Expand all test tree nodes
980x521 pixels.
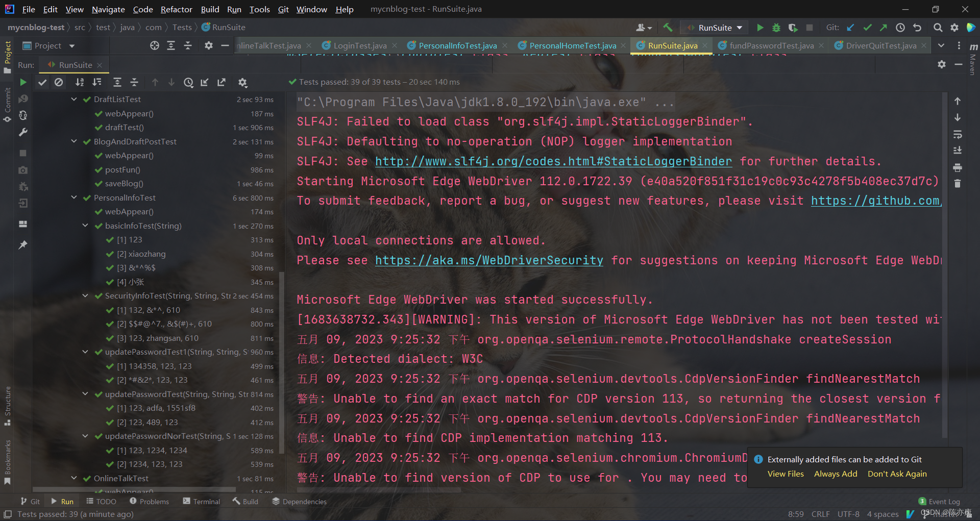(117, 82)
